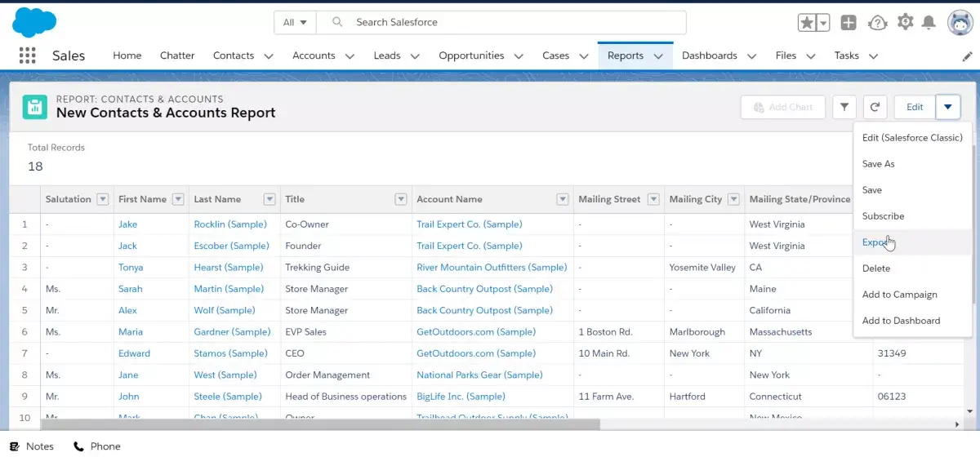Expand the Cases tab chevron
Viewport: 980px width, 457px height.
(x=584, y=56)
